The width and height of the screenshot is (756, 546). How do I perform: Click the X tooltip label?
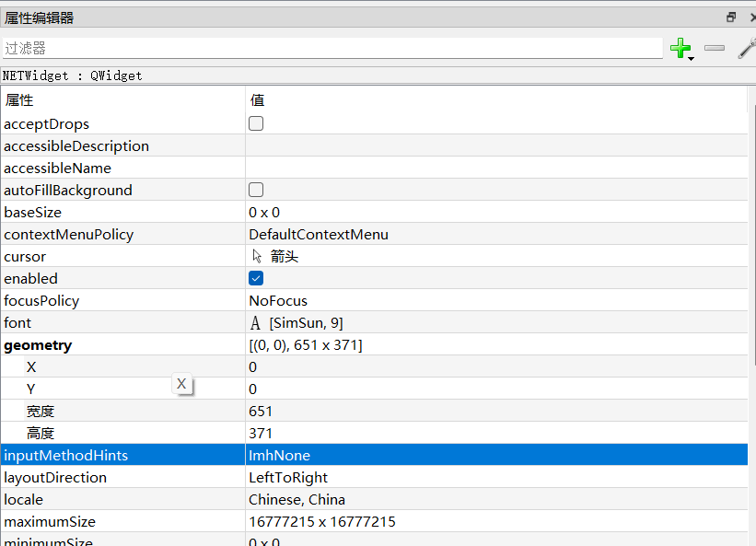[181, 384]
